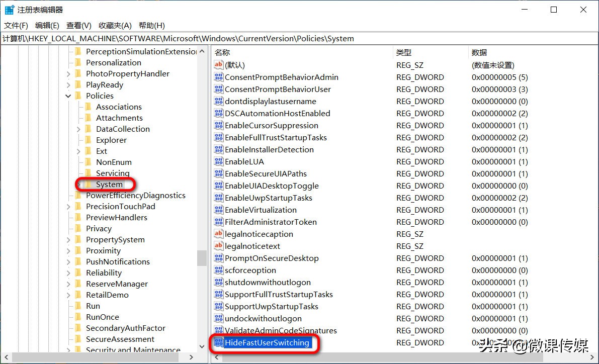Select the ConsentPromptBehaviorUser value name
Viewport: 599px width, 364px height.
pos(278,89)
